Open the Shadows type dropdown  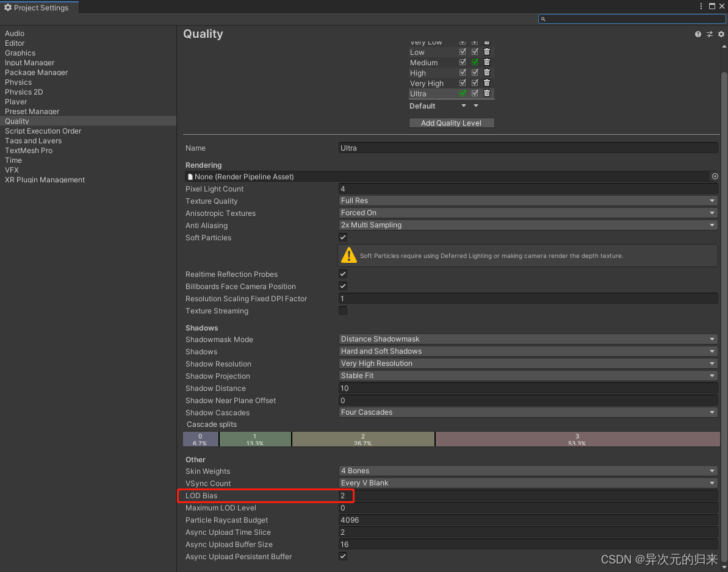[528, 351]
